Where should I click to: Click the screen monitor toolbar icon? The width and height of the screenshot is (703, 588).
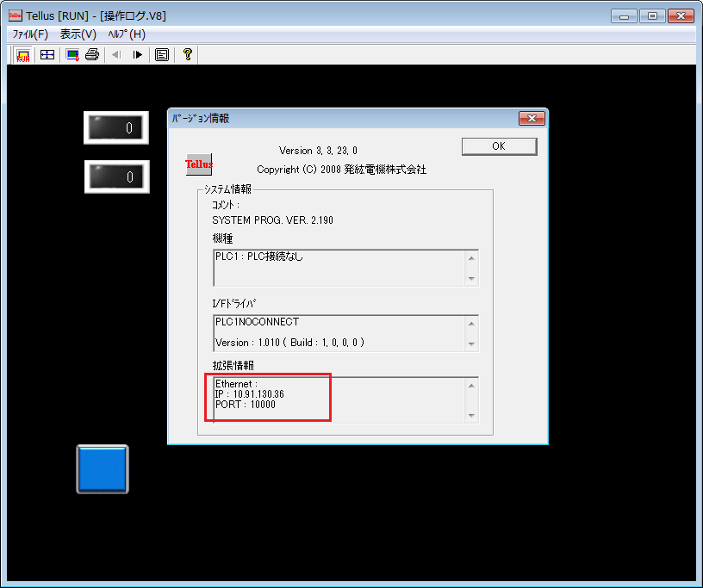pyautogui.click(x=72, y=54)
